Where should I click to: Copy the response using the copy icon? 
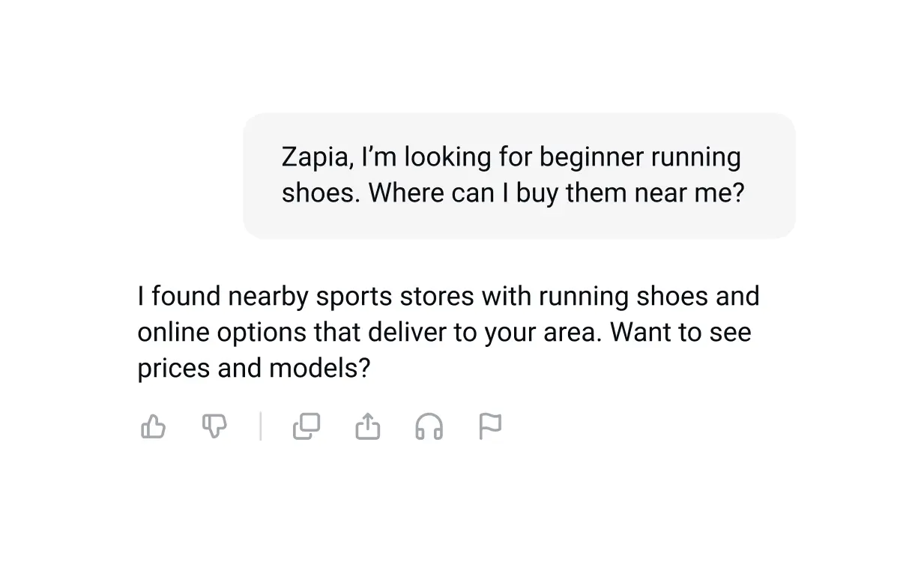tap(306, 426)
